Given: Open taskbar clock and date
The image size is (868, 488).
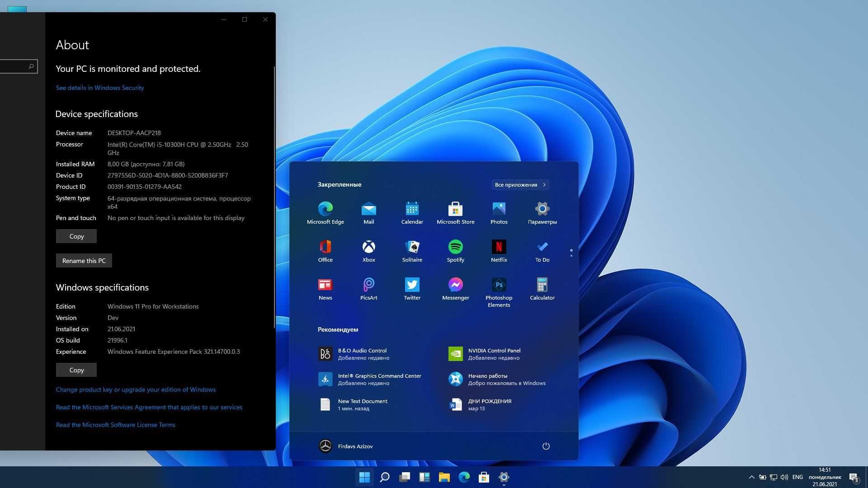Looking at the screenshot, I should 825,477.
